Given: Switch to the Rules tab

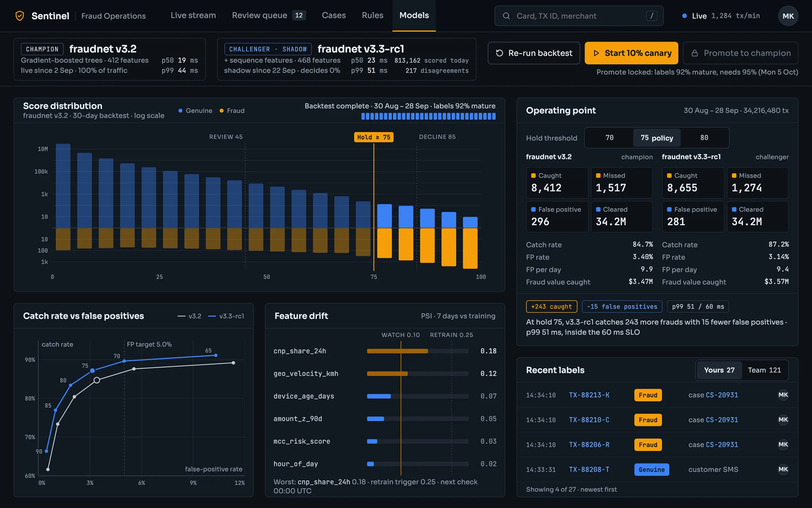Looking at the screenshot, I should [373, 16].
